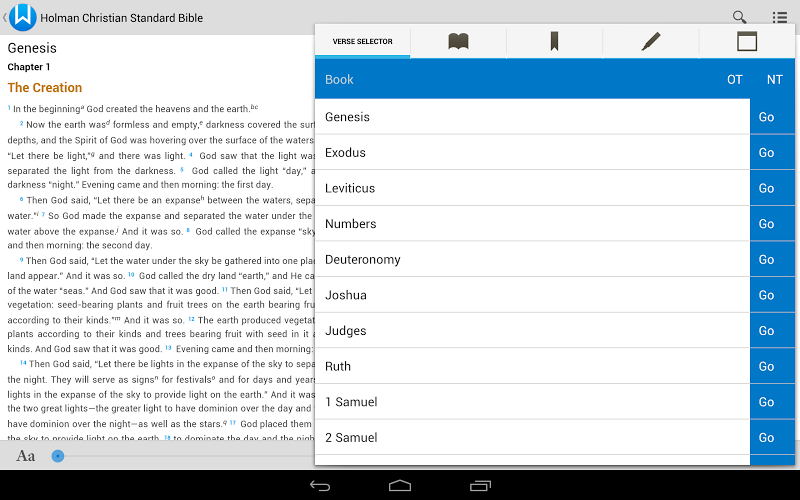Tap The Creation section heading
The height and width of the screenshot is (500, 800).
click(x=45, y=88)
